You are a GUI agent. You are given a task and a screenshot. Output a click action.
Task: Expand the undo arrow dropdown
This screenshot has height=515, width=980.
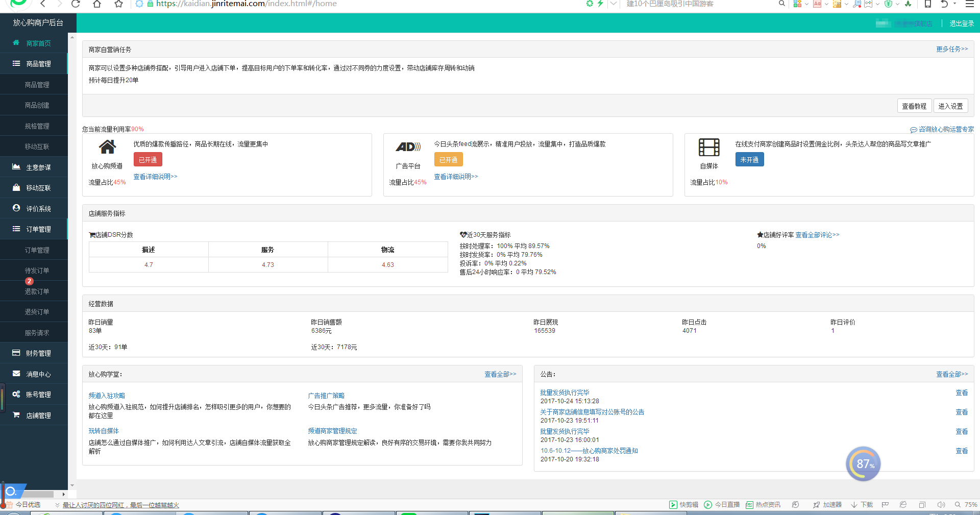(954, 4)
